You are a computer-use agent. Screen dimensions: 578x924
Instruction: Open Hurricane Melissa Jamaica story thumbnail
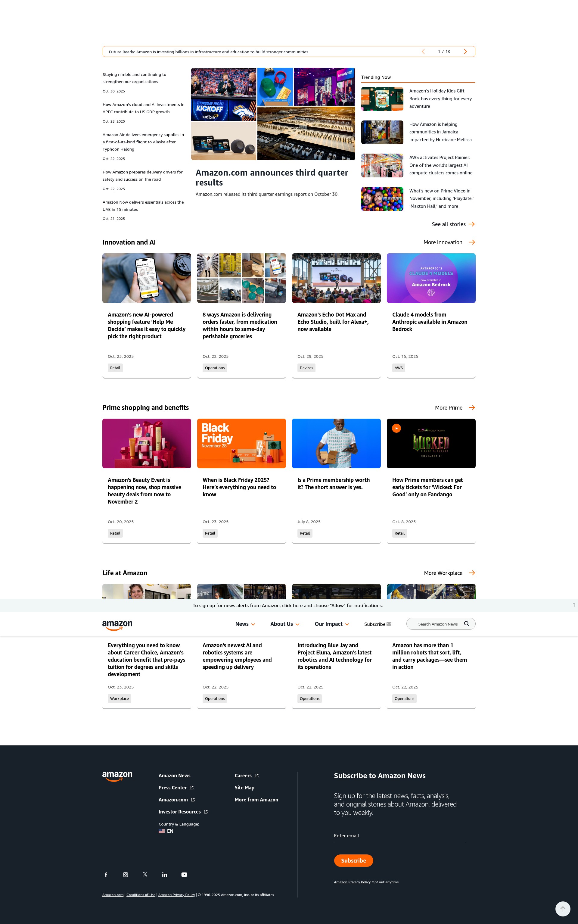coord(382,132)
